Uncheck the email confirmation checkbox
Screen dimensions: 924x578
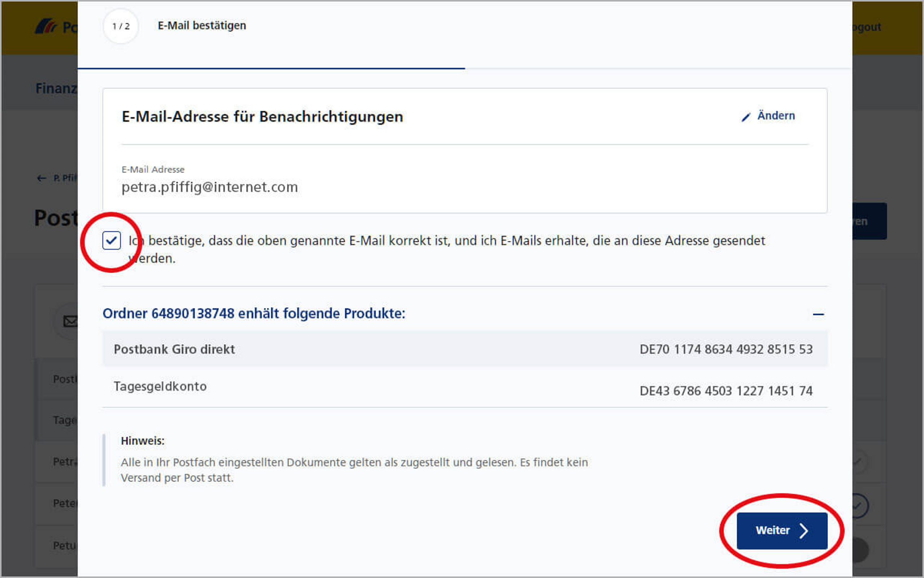click(112, 241)
